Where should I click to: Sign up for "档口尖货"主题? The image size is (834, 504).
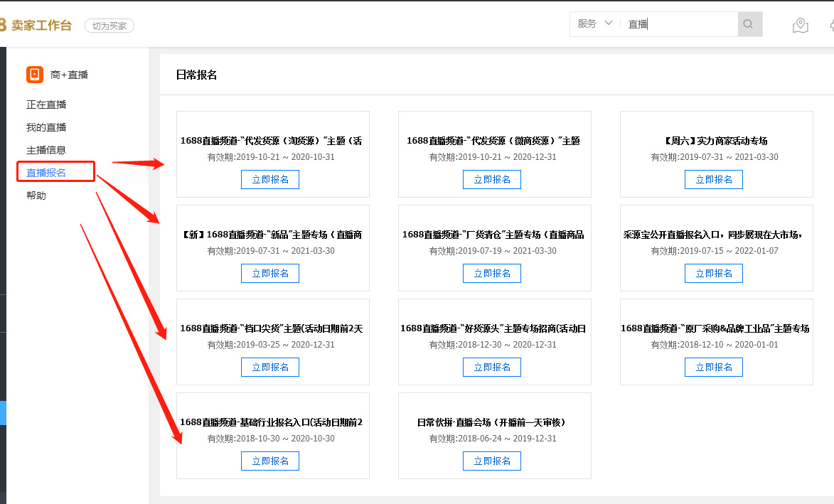[x=270, y=368]
